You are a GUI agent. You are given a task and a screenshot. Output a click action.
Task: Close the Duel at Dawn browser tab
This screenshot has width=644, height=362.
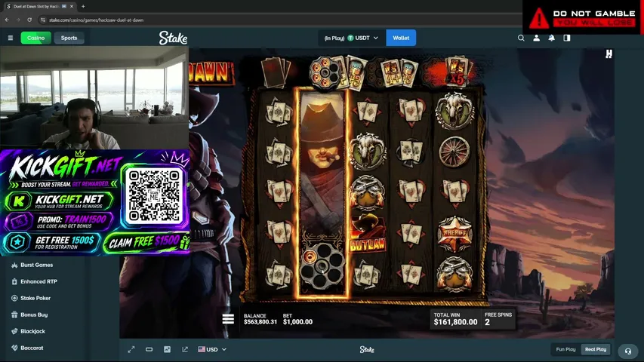(x=72, y=6)
